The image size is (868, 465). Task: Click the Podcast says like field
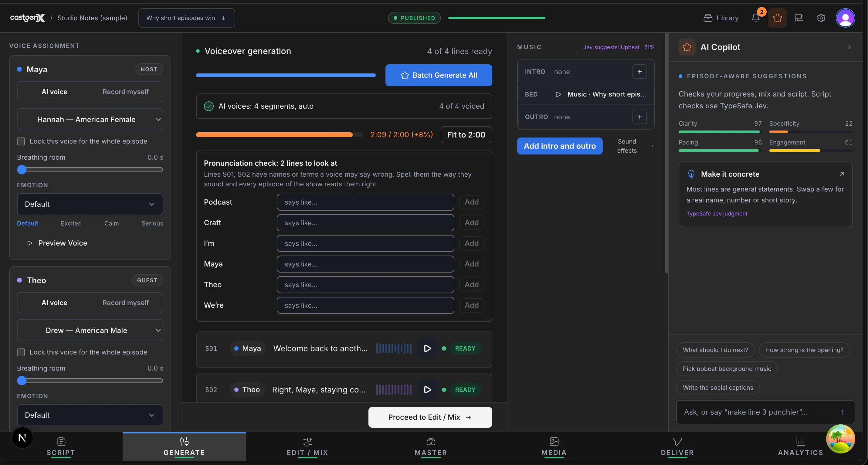click(365, 202)
